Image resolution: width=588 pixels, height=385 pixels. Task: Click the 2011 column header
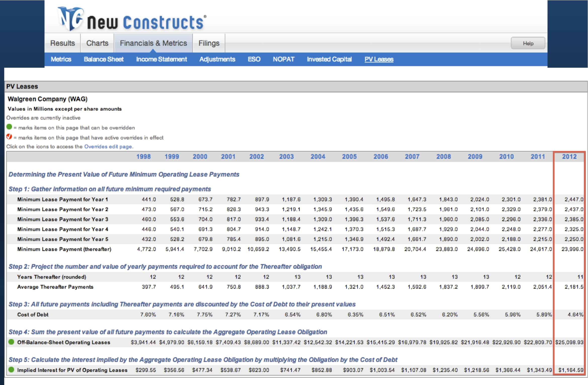coord(538,157)
